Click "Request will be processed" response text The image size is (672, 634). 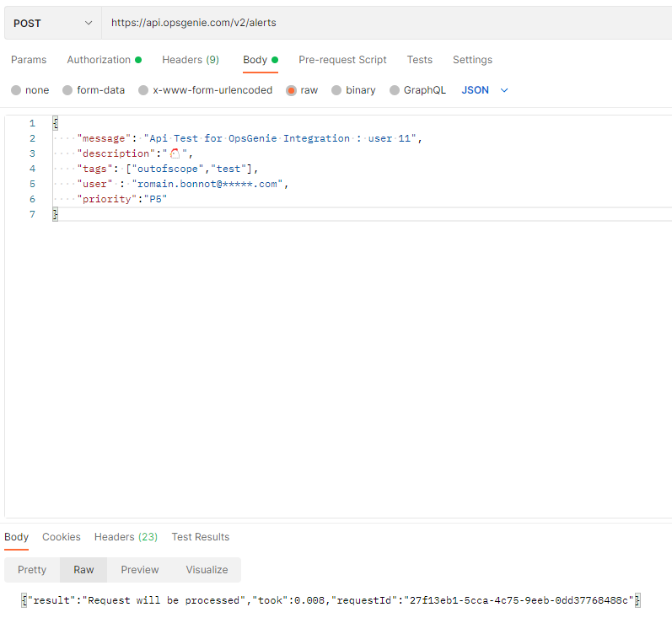pos(164,600)
